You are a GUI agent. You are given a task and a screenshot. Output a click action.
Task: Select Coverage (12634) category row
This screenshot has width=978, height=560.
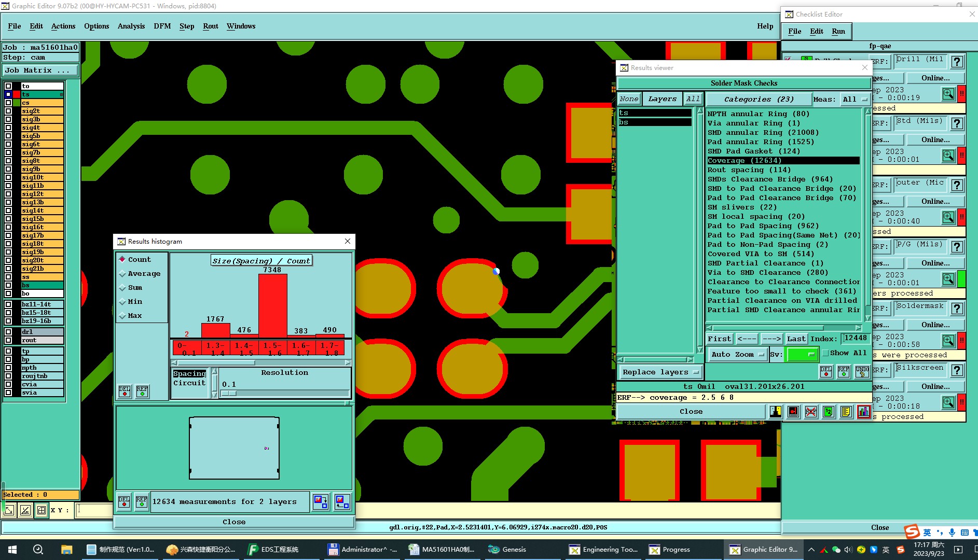(783, 161)
